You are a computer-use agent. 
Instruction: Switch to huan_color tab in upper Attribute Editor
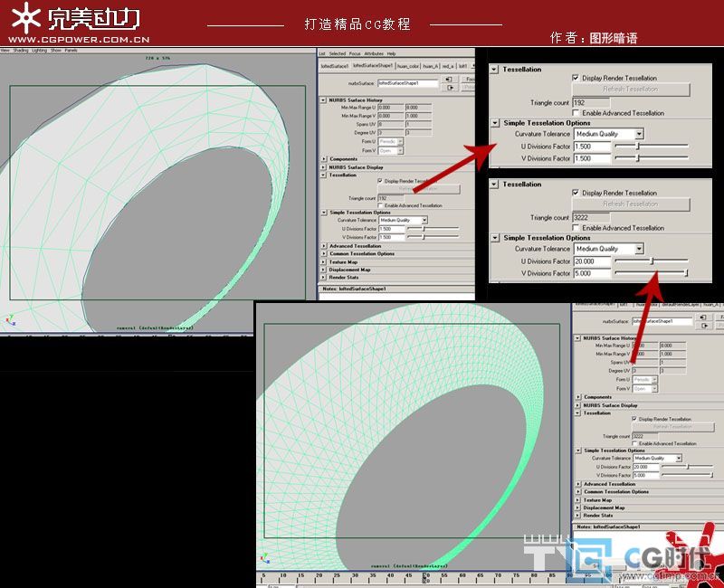(x=408, y=66)
